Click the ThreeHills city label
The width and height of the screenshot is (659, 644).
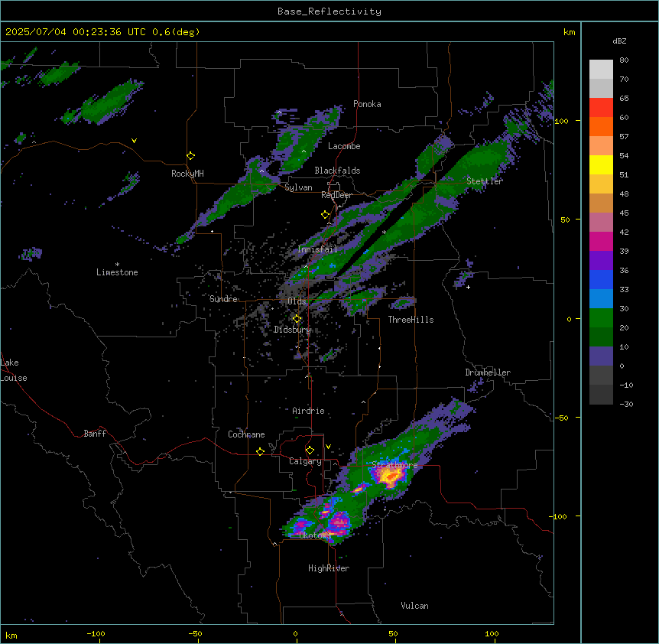point(411,320)
